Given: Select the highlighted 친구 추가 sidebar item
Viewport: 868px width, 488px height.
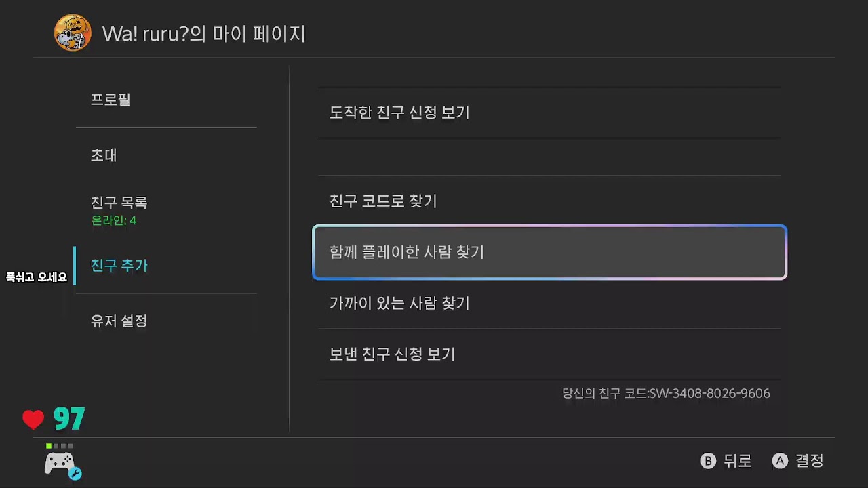Looking at the screenshot, I should [x=166, y=266].
